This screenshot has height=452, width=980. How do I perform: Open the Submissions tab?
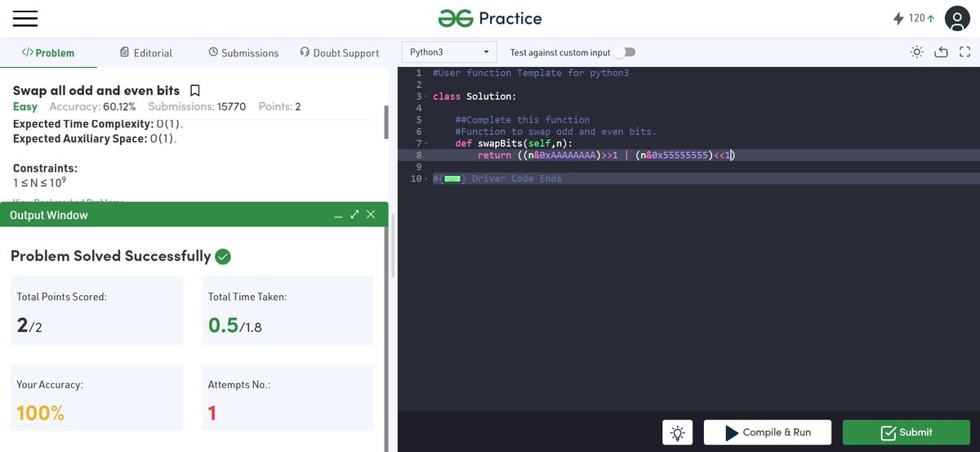pyautogui.click(x=243, y=52)
